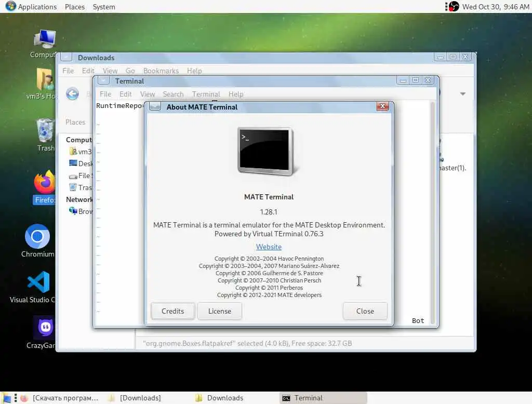Open Go menu in Downloads window
Viewport: 532px width, 404px height.
pyautogui.click(x=130, y=71)
